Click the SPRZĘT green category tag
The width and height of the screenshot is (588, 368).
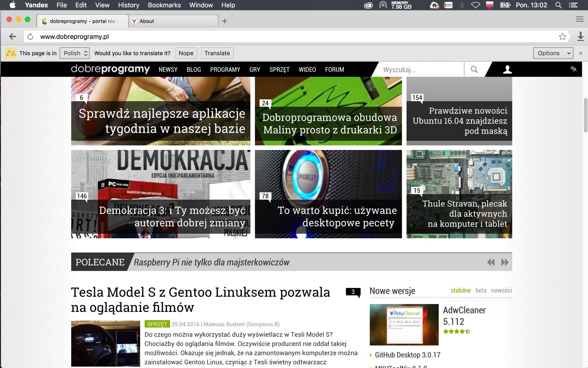pos(157,324)
